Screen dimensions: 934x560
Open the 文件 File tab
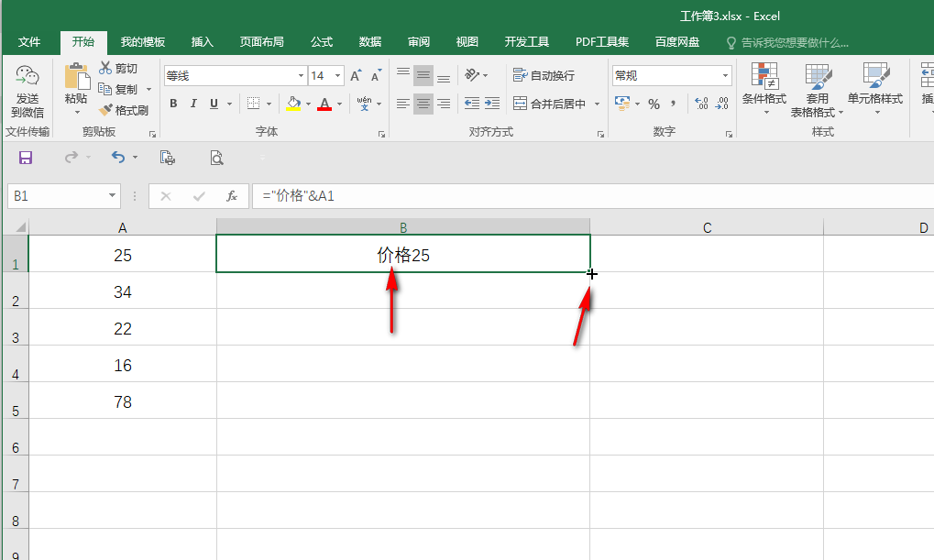click(x=29, y=42)
